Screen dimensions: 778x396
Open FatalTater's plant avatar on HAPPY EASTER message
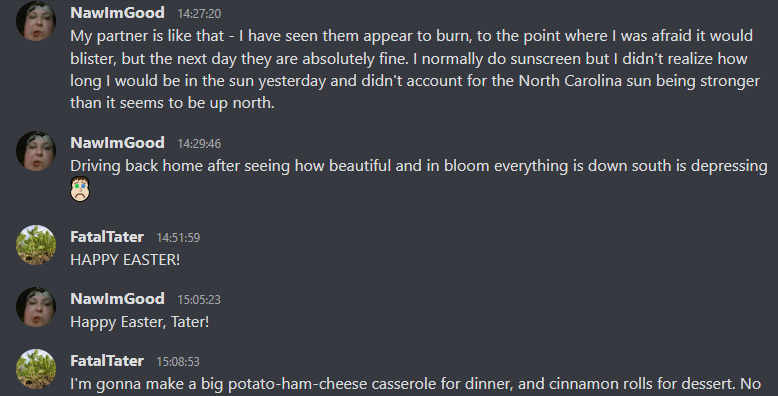click(x=36, y=245)
